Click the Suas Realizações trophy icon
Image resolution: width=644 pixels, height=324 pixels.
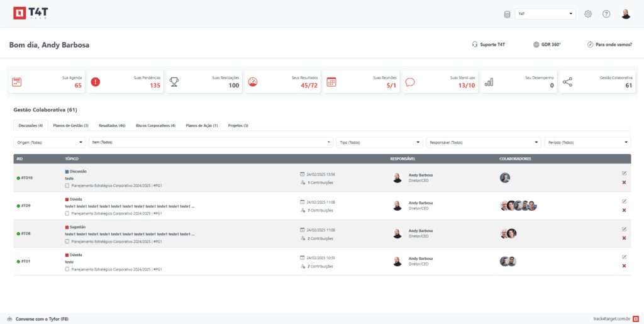[174, 82]
